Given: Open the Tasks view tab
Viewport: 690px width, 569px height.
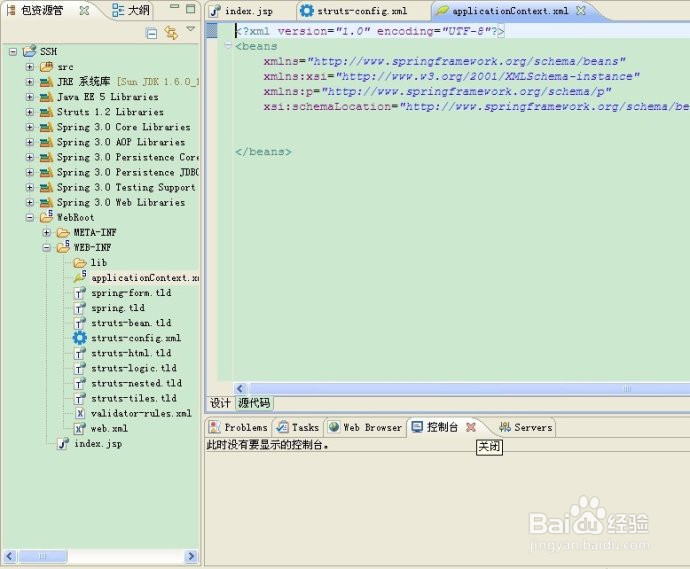Looking at the screenshot, I should coord(297,427).
